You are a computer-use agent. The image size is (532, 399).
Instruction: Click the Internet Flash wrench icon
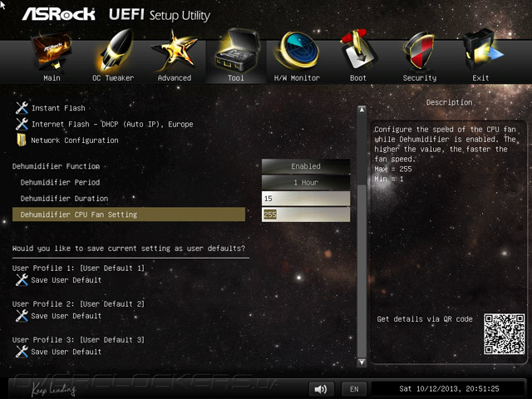coord(22,124)
